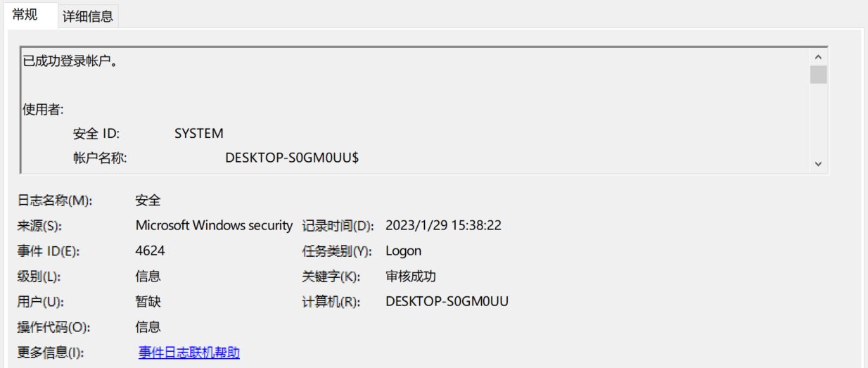Click the 用户 field value 暂缺

coord(148,302)
